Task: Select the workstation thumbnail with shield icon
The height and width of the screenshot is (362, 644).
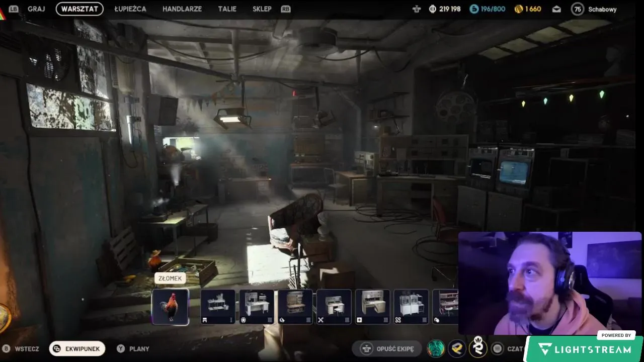Action: (257, 307)
